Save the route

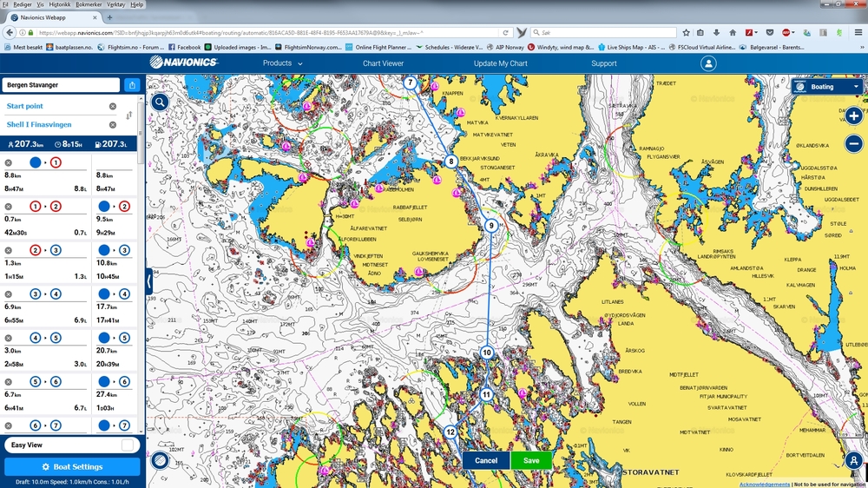(x=531, y=460)
